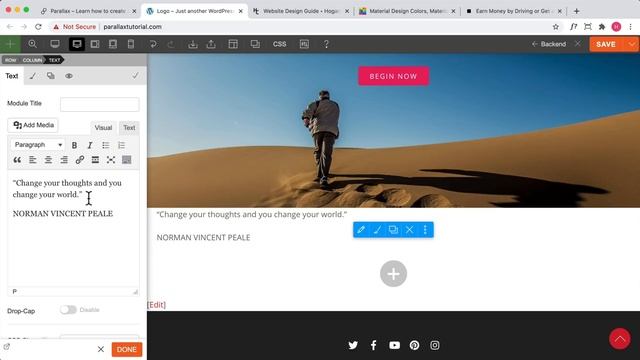Switch to mobile preview icon

coord(131,44)
